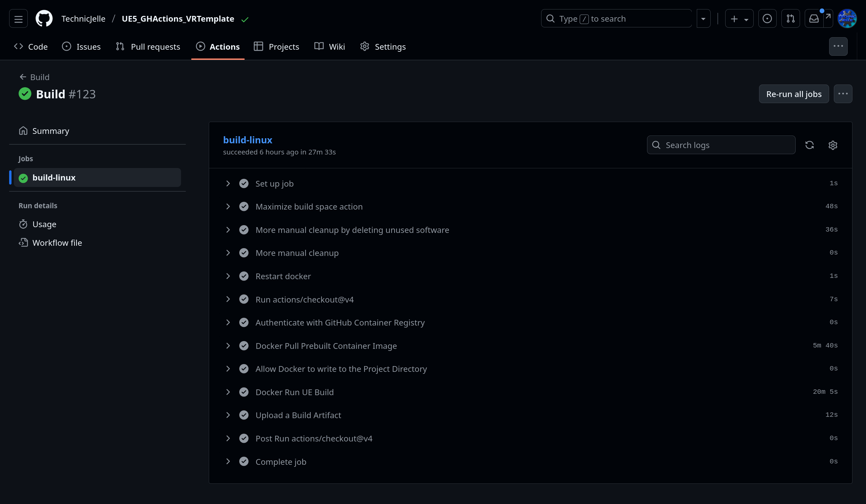The height and width of the screenshot is (504, 866).
Task: Open the hamburger navigation menu
Action: pyautogui.click(x=18, y=19)
